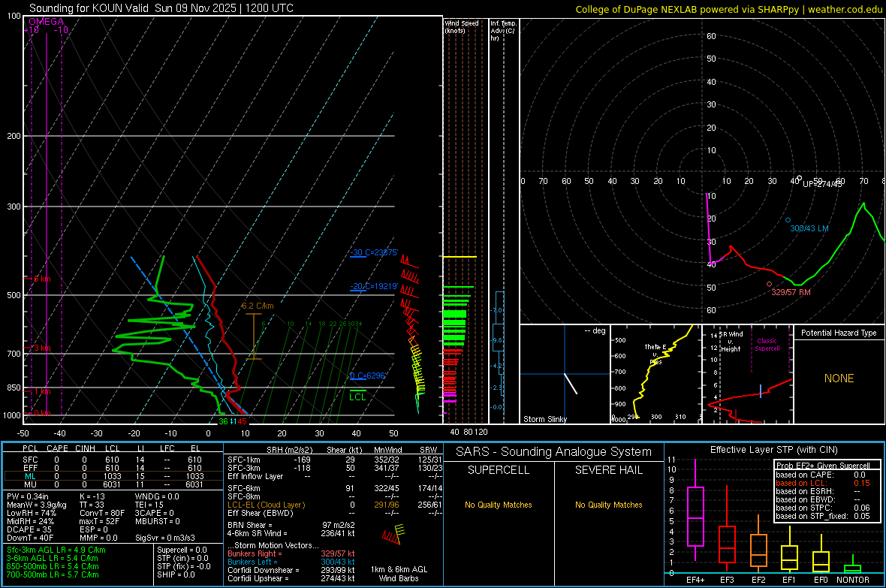The width and height of the screenshot is (886, 588).
Task: Select the orange 6.2 C/km lapse-rate bracket
Action: tap(254, 336)
